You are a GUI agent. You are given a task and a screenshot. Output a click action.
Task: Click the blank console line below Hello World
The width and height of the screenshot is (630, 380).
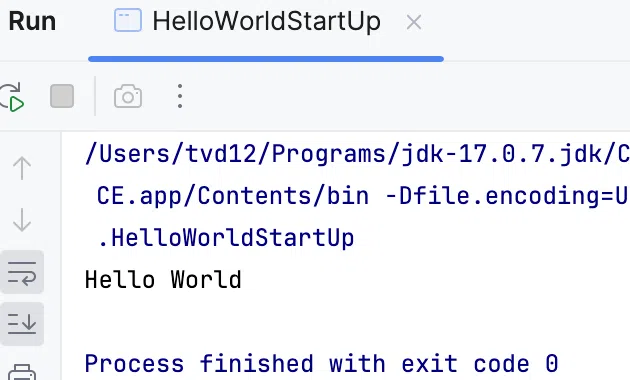click(x=346, y=321)
